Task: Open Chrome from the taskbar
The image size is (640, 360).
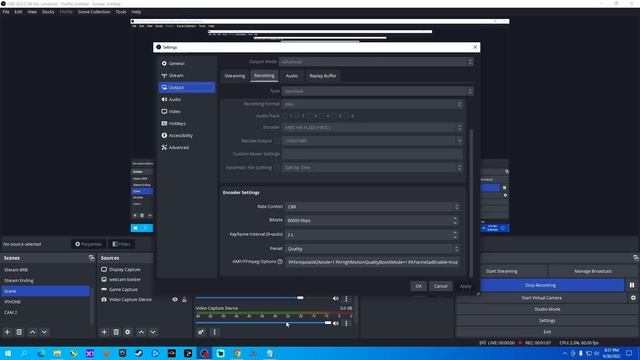Action: tap(237, 353)
